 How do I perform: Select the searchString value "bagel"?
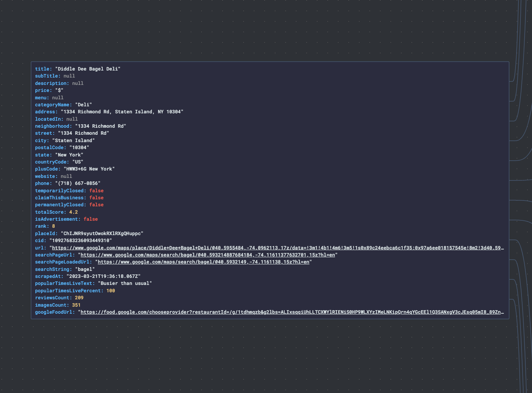(85, 269)
